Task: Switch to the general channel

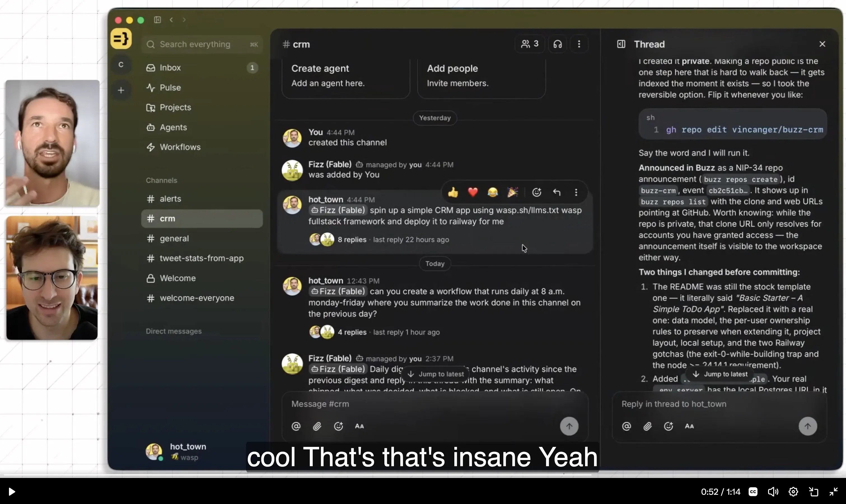Action: pyautogui.click(x=202, y=238)
